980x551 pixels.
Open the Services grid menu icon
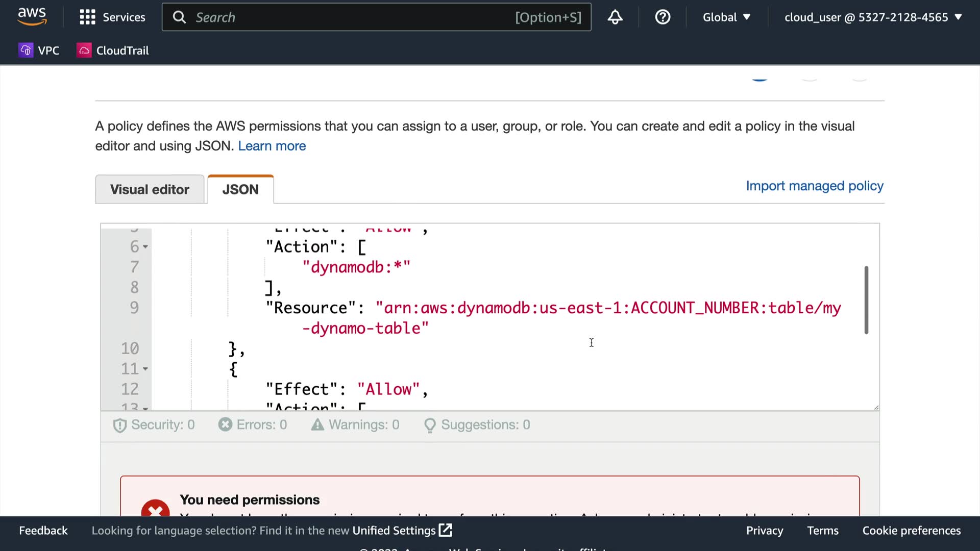point(87,17)
